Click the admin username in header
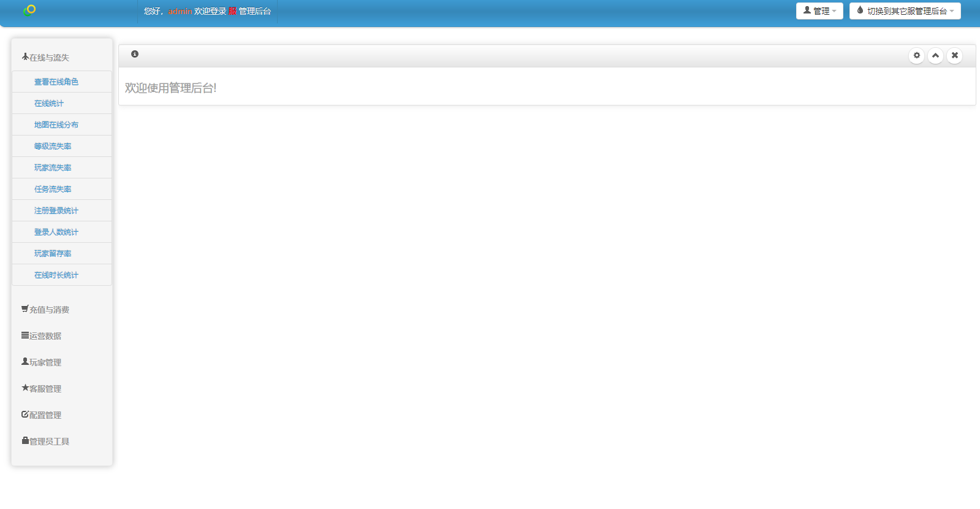This screenshot has width=980, height=509. pos(180,11)
